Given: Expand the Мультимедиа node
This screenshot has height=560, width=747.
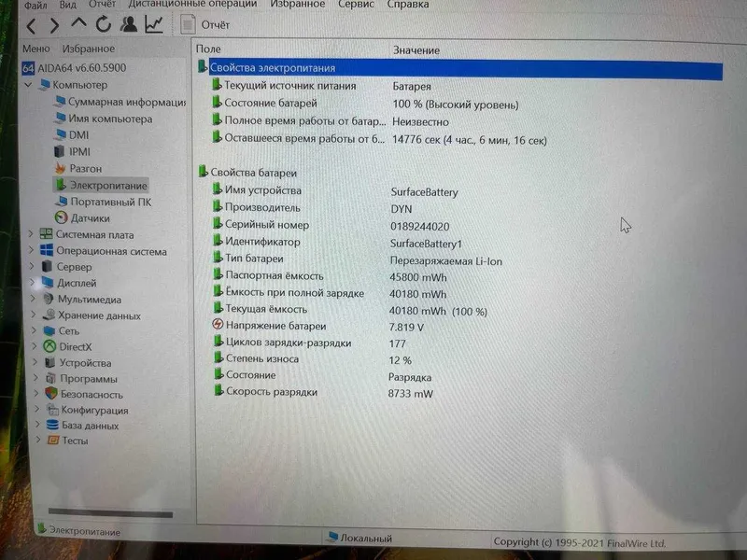Looking at the screenshot, I should [34, 299].
